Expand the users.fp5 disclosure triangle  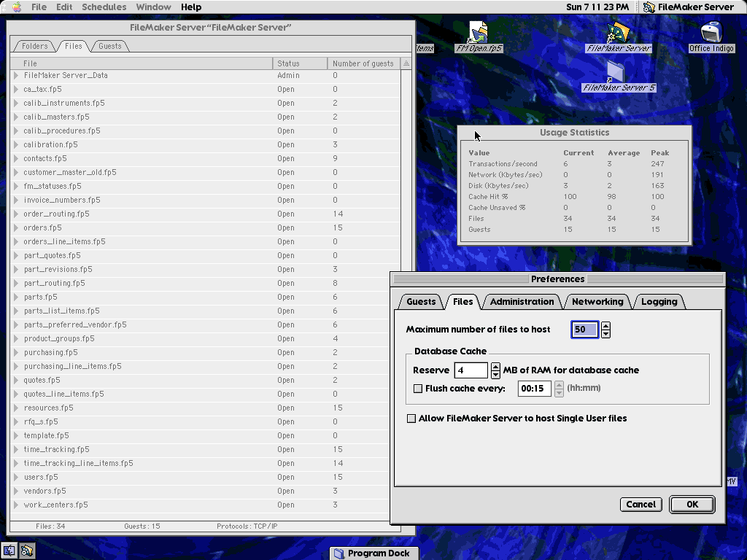(x=16, y=477)
